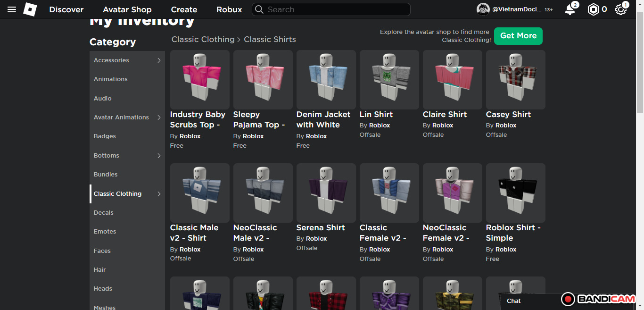Image resolution: width=644 pixels, height=310 pixels.
Task: Go to the Avatar Shop tab
Action: click(127, 9)
